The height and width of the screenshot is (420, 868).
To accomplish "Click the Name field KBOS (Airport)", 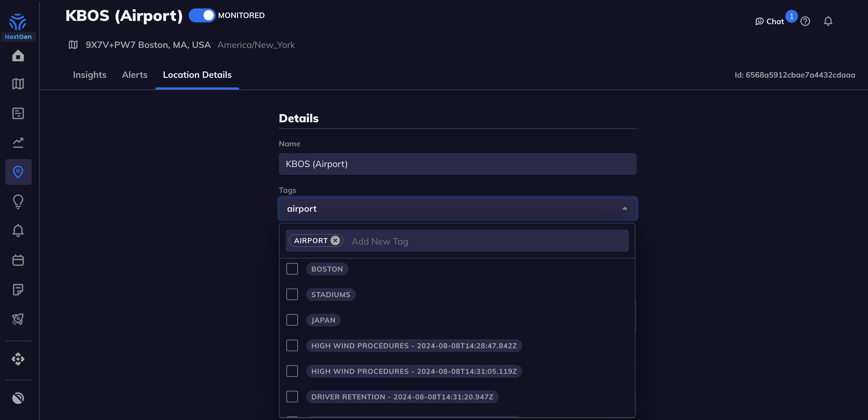I will [x=458, y=164].
